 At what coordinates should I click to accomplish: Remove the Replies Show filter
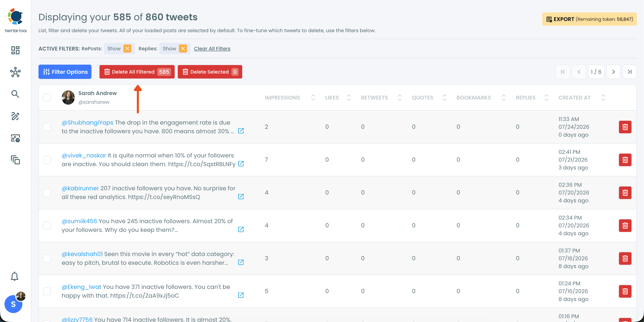[x=183, y=49]
